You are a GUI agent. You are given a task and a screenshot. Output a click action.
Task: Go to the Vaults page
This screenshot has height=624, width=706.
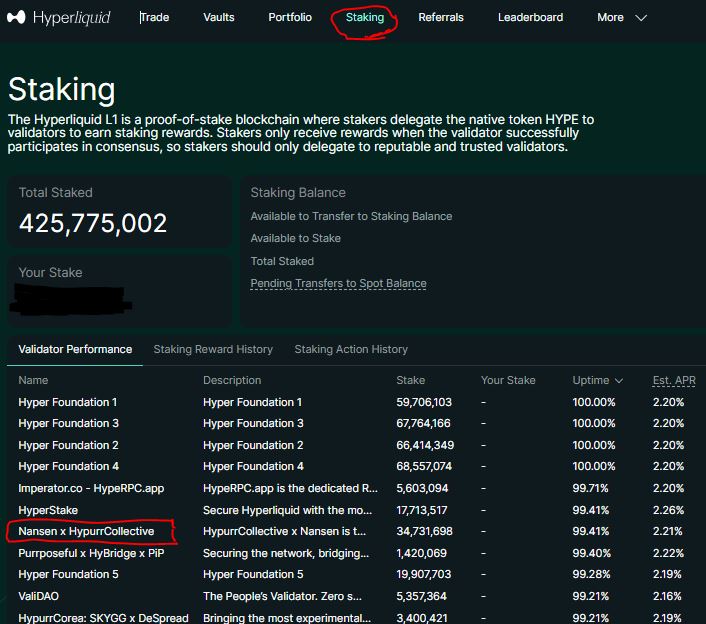point(219,18)
